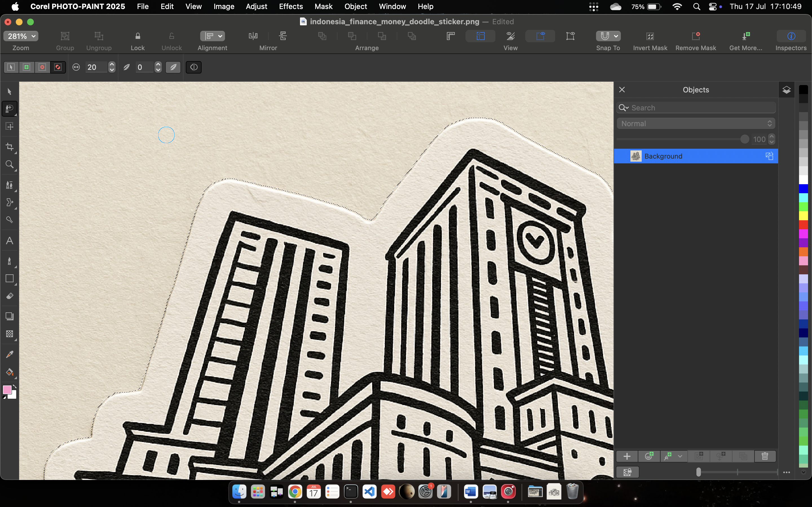
Task: Select the Fill bucket tool
Action: pos(9,372)
